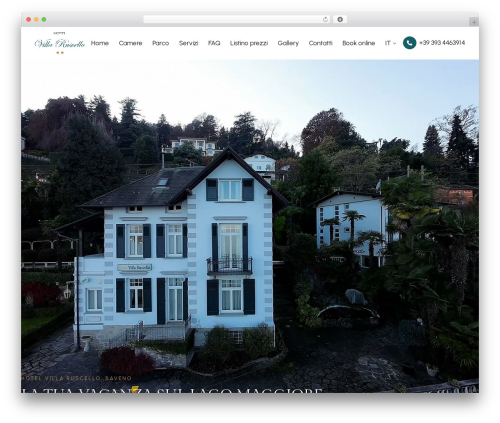Click the 'Hotel Villa Ruscello, Baveno' caption
The width and height of the screenshot is (500, 423).
[x=77, y=378]
